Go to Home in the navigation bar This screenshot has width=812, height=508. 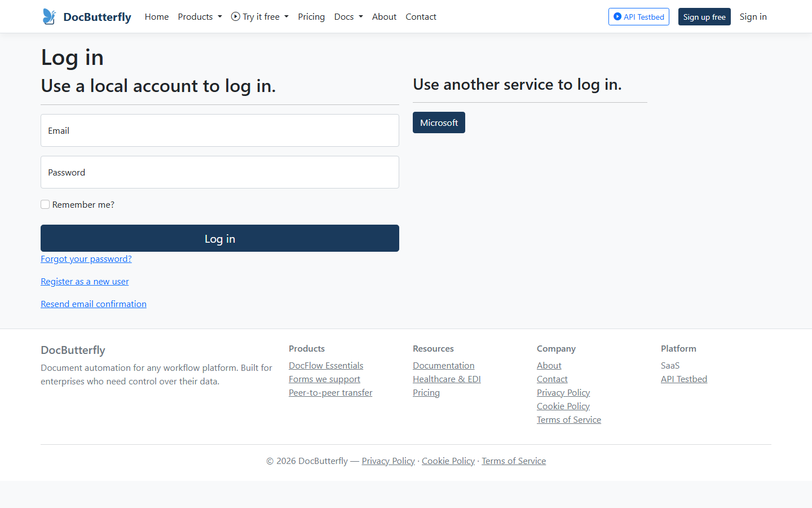(x=157, y=17)
